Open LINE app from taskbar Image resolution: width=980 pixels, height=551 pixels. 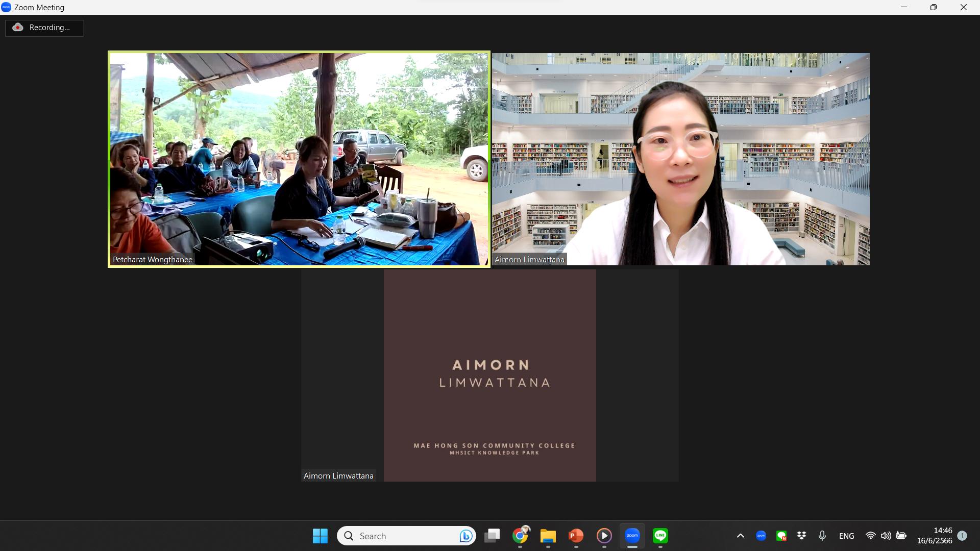(x=660, y=536)
